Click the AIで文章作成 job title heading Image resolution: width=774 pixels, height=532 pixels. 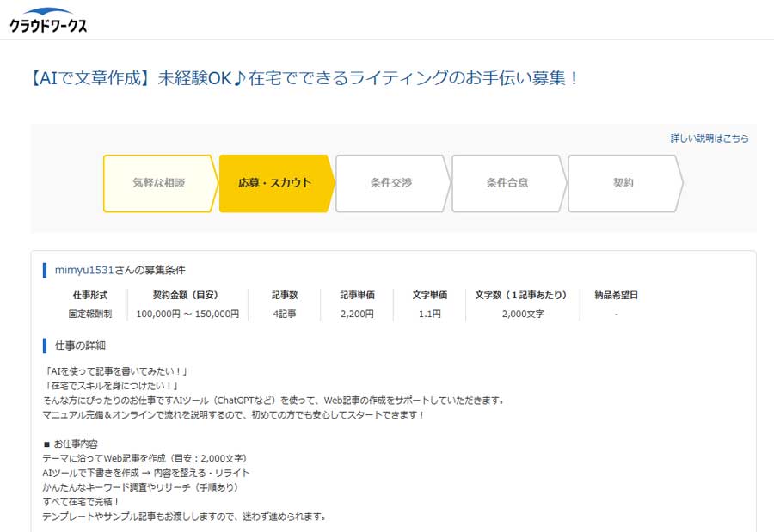pos(304,78)
